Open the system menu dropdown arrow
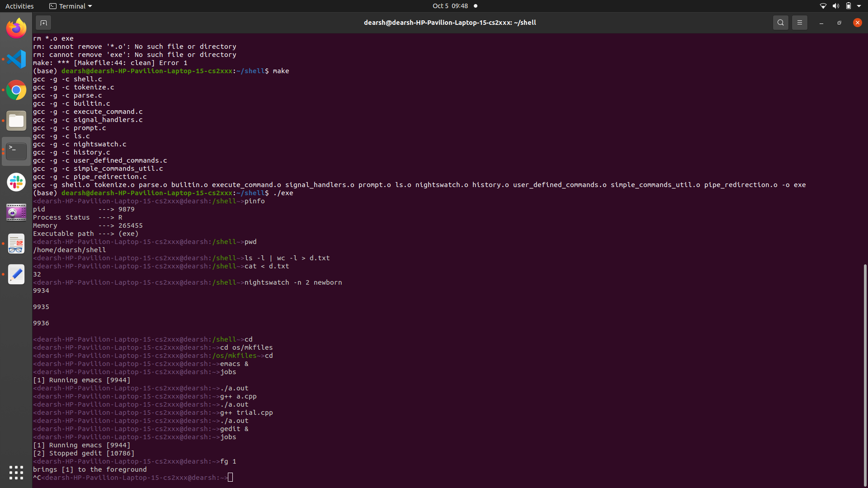This screenshot has height=488, width=868. coord(859,6)
